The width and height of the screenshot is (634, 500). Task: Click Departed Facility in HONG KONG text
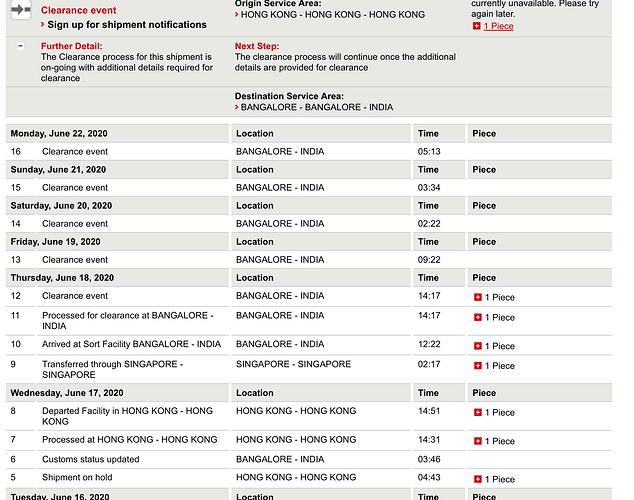[x=127, y=416]
